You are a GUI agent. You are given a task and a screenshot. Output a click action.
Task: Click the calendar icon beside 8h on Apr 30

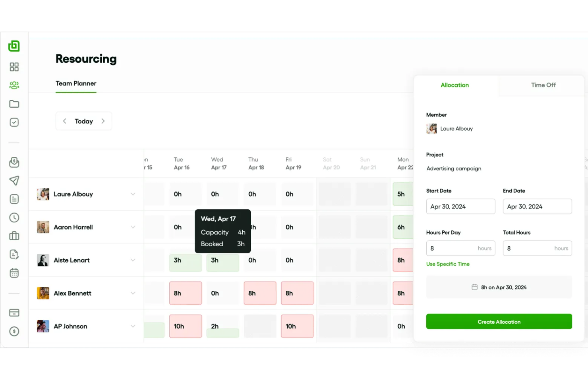474,287
